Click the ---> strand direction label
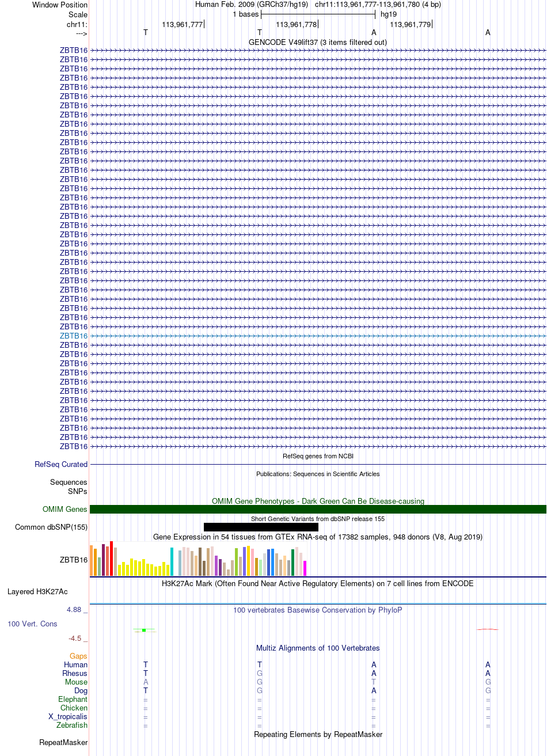The image size is (547, 756). coord(81,33)
